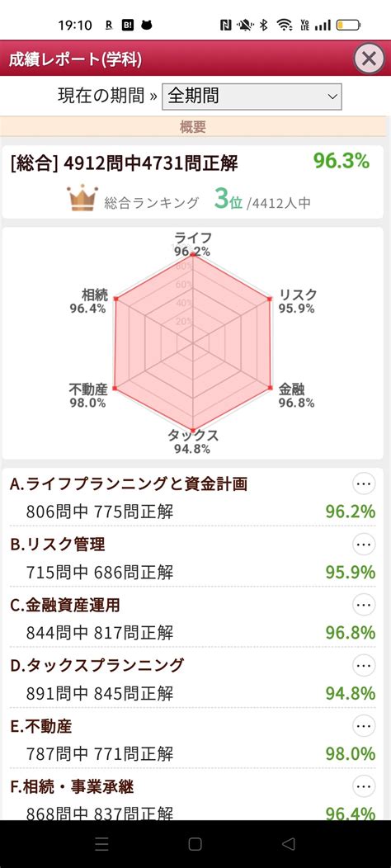This screenshot has width=391, height=868.
Task: Tap the 不動産 98.0% radar chart label
Action: pos(87,395)
